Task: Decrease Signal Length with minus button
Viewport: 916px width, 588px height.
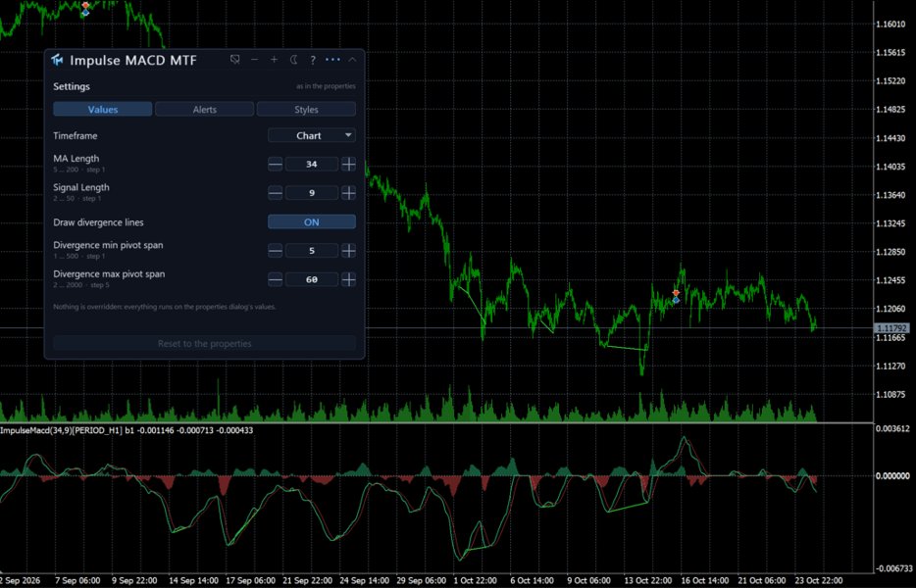Action: (x=276, y=193)
